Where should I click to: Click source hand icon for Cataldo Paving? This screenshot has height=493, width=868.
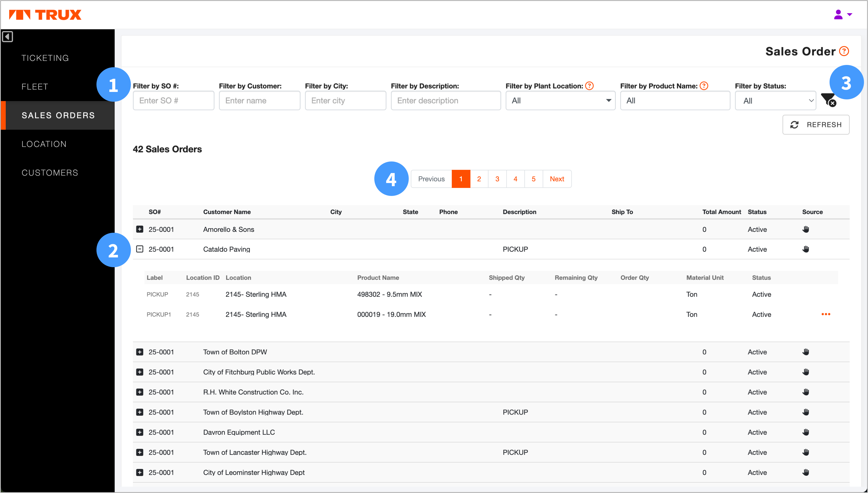pyautogui.click(x=806, y=249)
